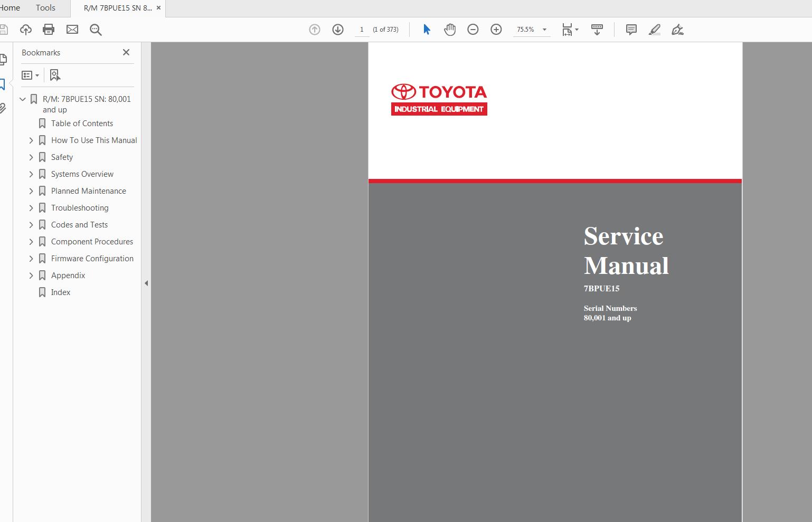Activate the hand pan tool
The width and height of the screenshot is (812, 522).
tap(450, 30)
